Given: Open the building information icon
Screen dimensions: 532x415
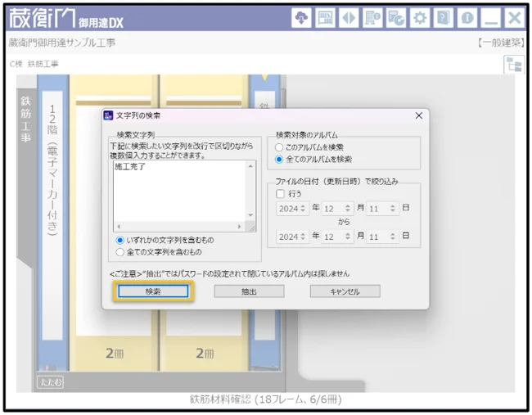Looking at the screenshot, I should (372, 18).
